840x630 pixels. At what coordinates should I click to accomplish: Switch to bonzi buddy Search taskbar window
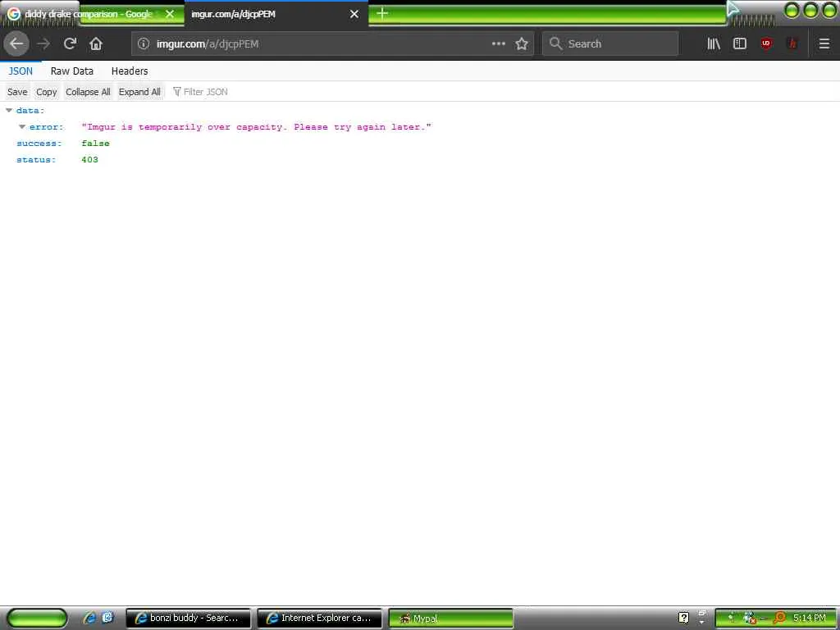click(x=188, y=618)
